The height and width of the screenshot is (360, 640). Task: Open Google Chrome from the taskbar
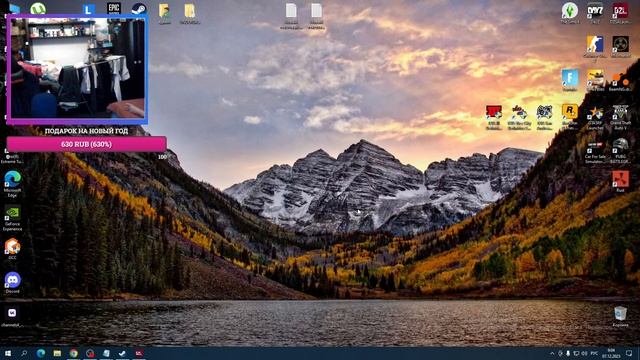pyautogui.click(x=73, y=353)
